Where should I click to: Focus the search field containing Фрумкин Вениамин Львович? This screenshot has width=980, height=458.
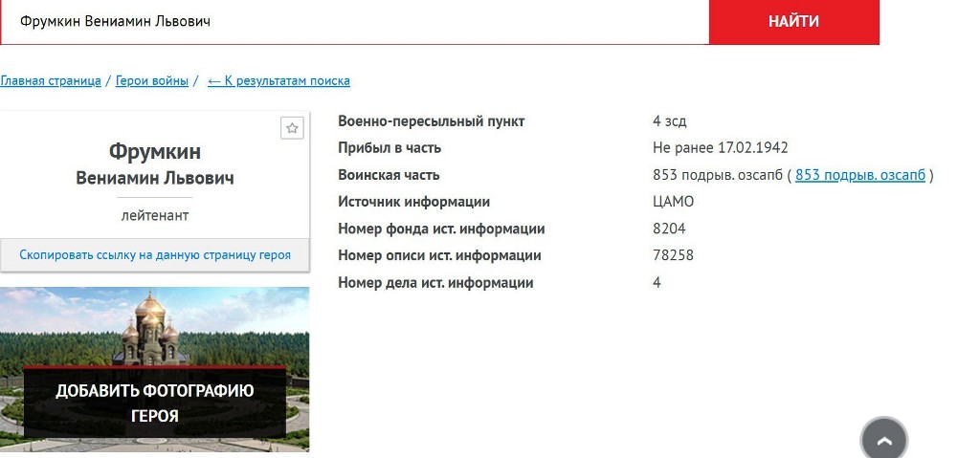[x=354, y=22]
